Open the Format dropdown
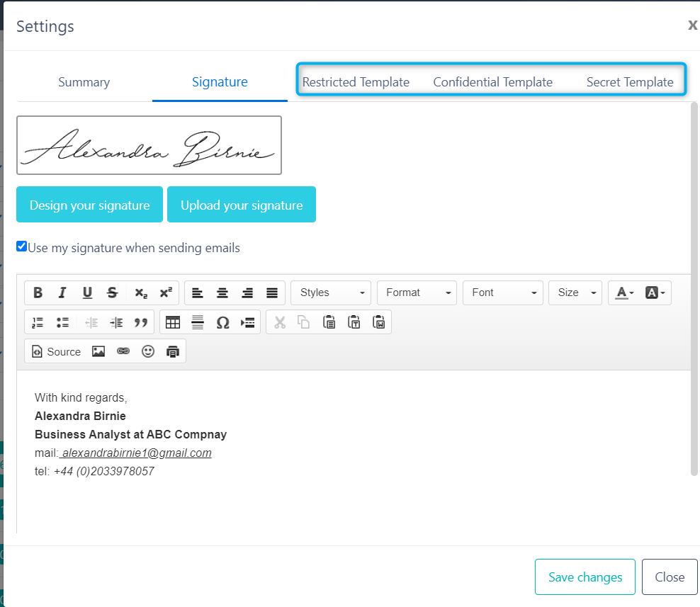The image size is (700, 607). pyautogui.click(x=417, y=293)
